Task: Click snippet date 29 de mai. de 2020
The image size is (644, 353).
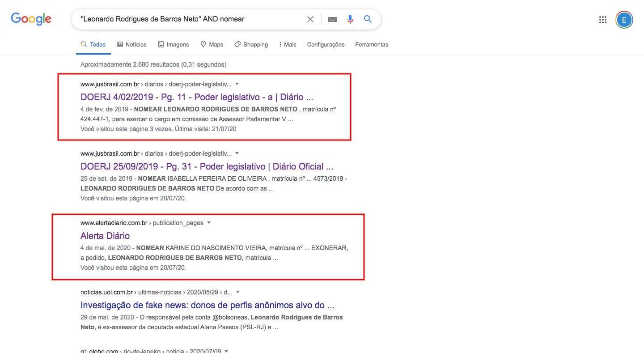Action: (107, 317)
